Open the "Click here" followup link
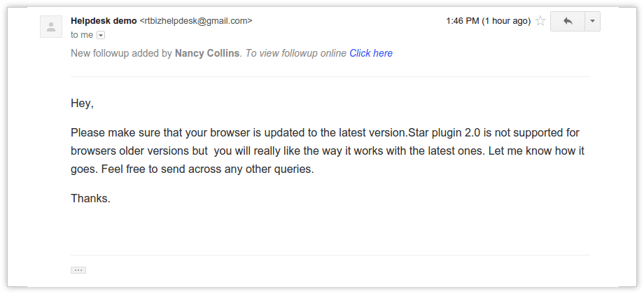Viewport: 644px width, 294px height. tap(371, 53)
